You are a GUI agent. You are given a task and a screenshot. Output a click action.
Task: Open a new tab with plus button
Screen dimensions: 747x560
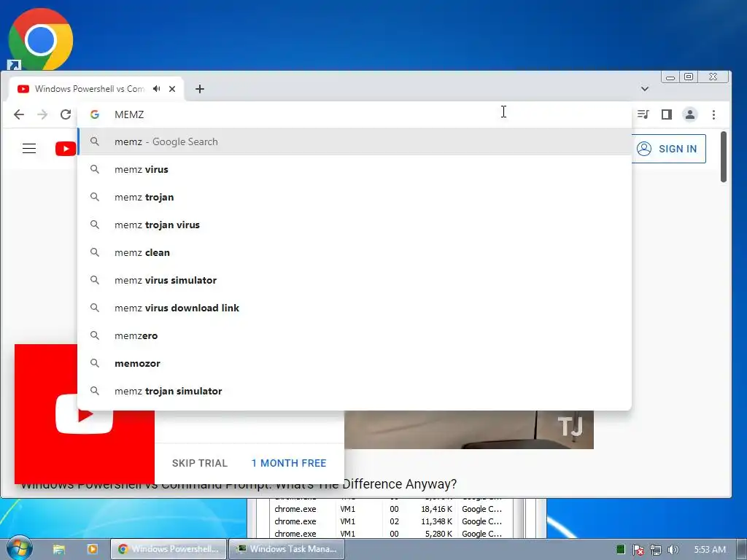click(x=200, y=88)
